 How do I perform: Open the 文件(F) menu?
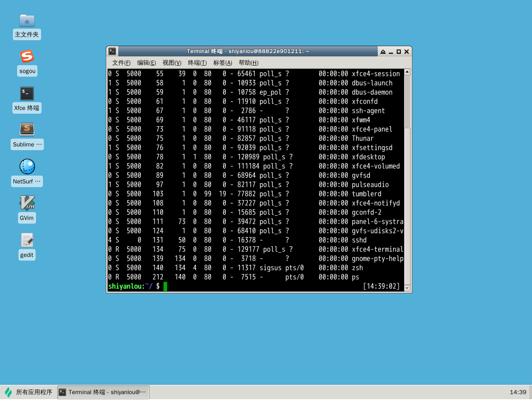(121, 63)
